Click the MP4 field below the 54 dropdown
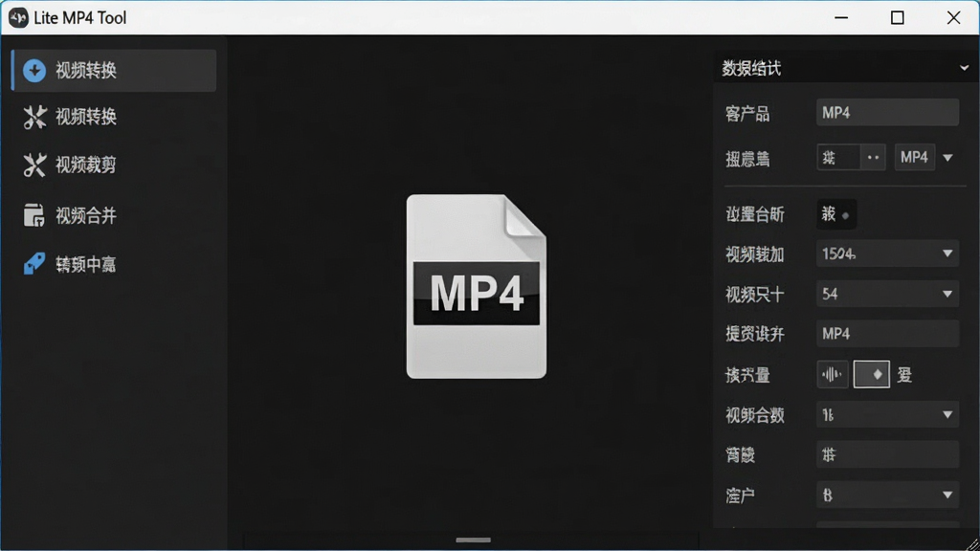 point(887,334)
